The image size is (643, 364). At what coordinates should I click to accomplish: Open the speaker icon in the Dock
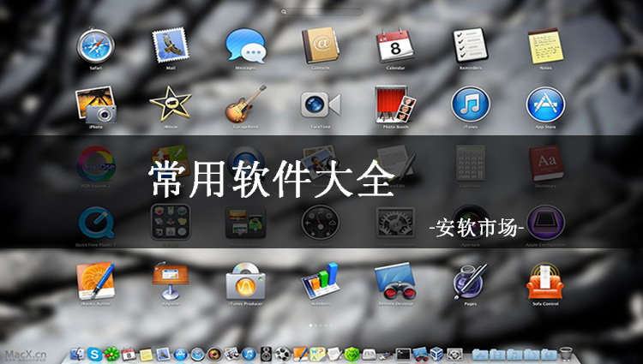pyautogui.click(x=266, y=355)
